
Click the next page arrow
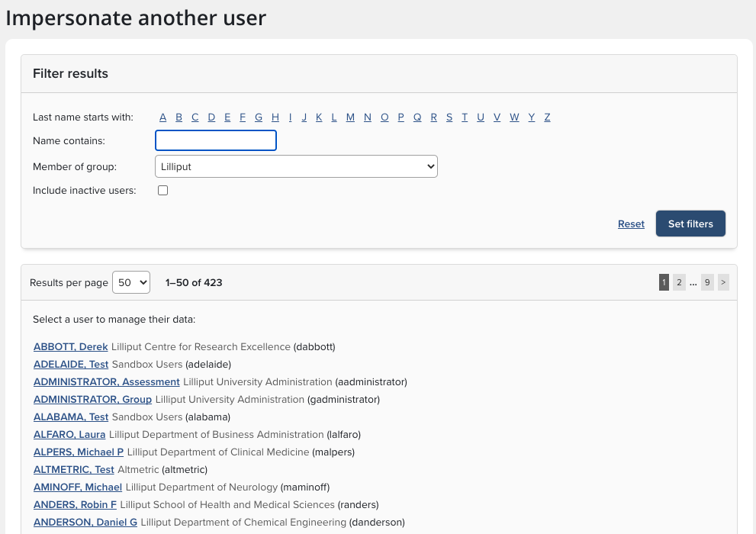click(723, 282)
